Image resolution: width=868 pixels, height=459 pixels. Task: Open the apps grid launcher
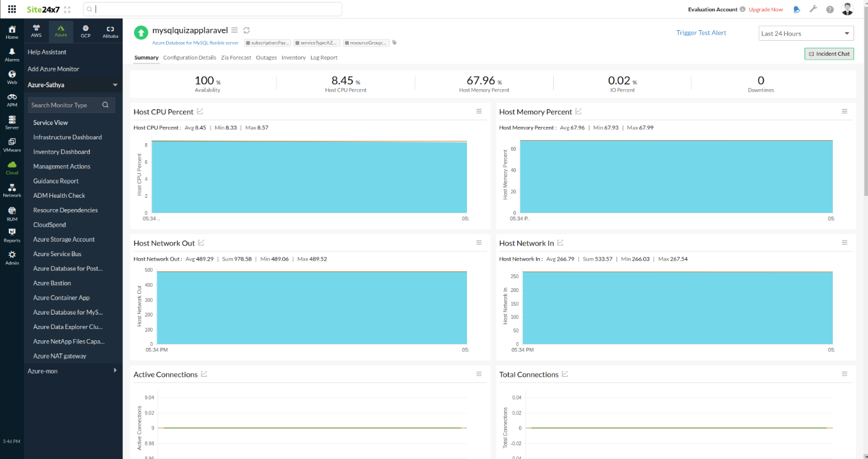coord(12,9)
